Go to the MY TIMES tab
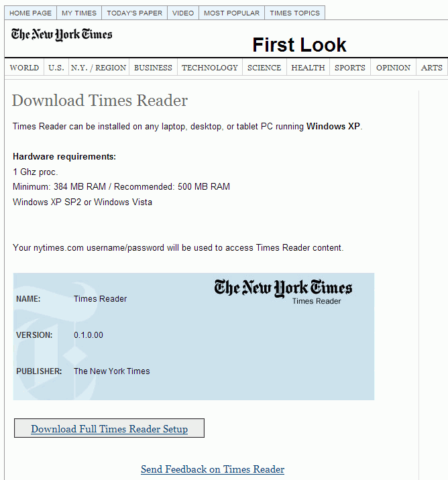The image size is (448, 480). coord(79,13)
